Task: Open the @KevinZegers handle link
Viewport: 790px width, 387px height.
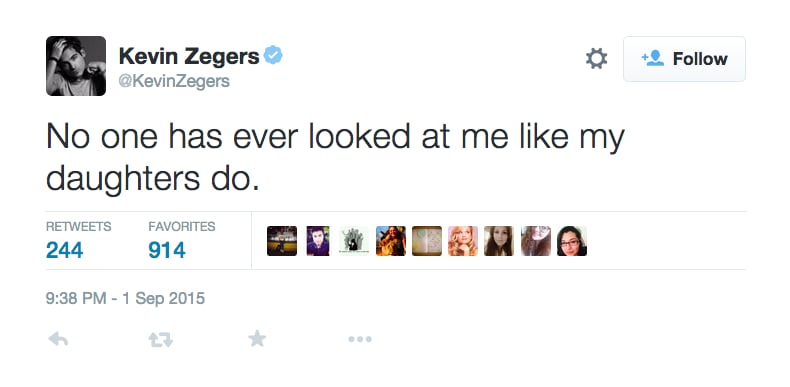Action: (x=174, y=81)
